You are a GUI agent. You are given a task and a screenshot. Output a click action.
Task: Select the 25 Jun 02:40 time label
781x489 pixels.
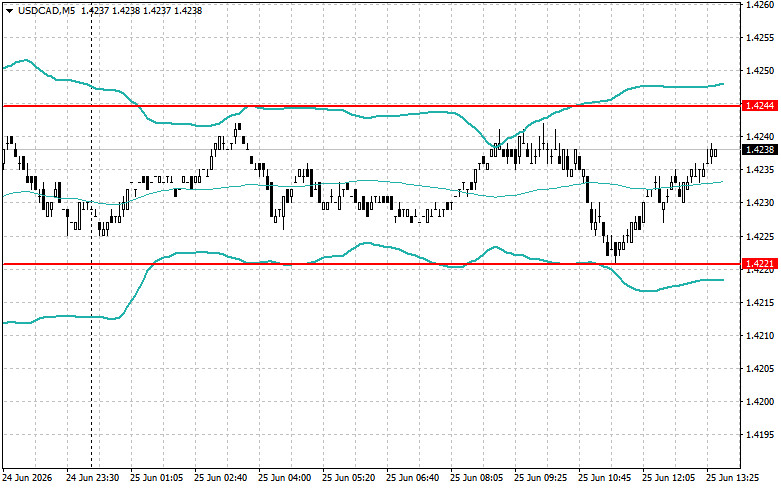221,478
